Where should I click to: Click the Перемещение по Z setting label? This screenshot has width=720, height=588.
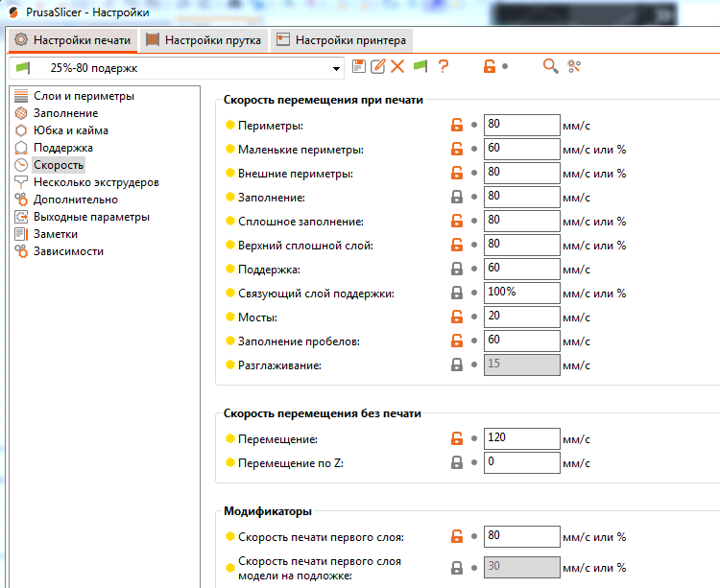point(291,463)
